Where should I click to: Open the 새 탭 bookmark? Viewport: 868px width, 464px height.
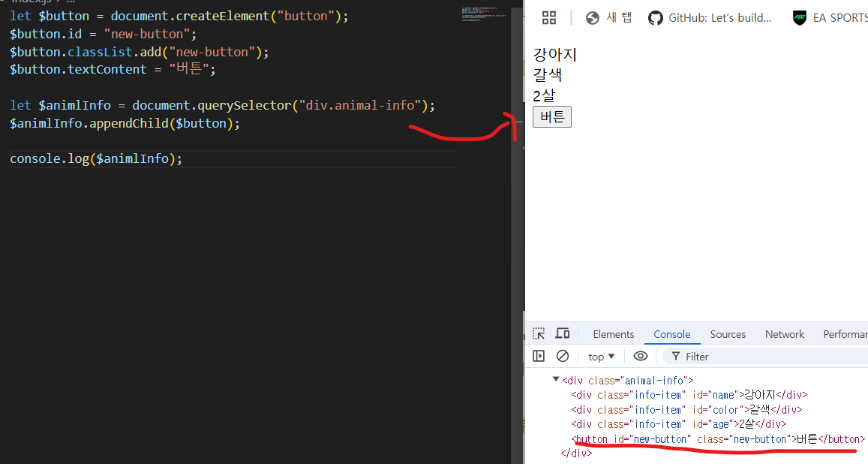tap(609, 18)
